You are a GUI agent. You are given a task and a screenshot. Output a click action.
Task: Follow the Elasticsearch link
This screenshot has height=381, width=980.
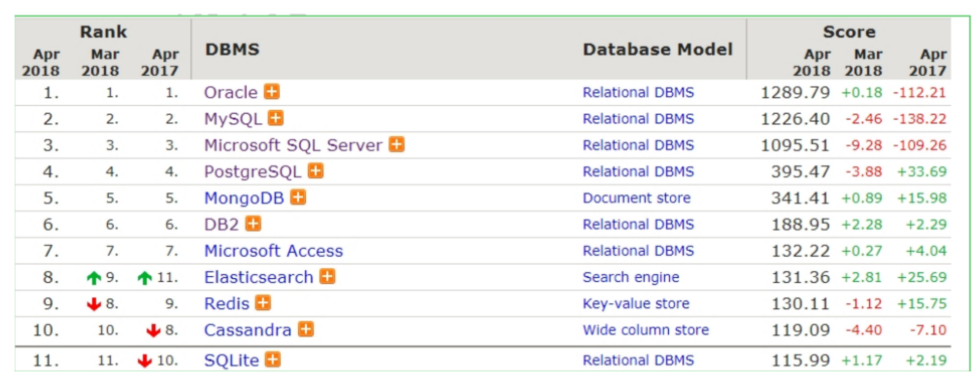click(258, 277)
